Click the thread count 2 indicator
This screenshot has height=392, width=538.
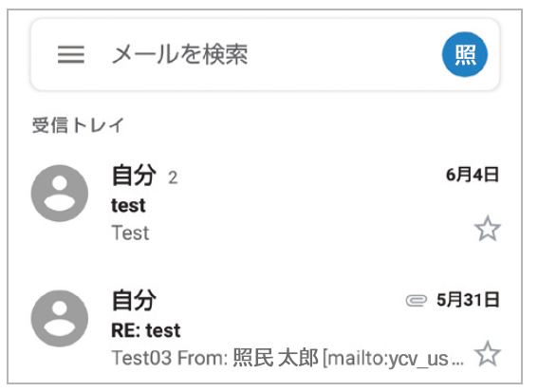(173, 177)
